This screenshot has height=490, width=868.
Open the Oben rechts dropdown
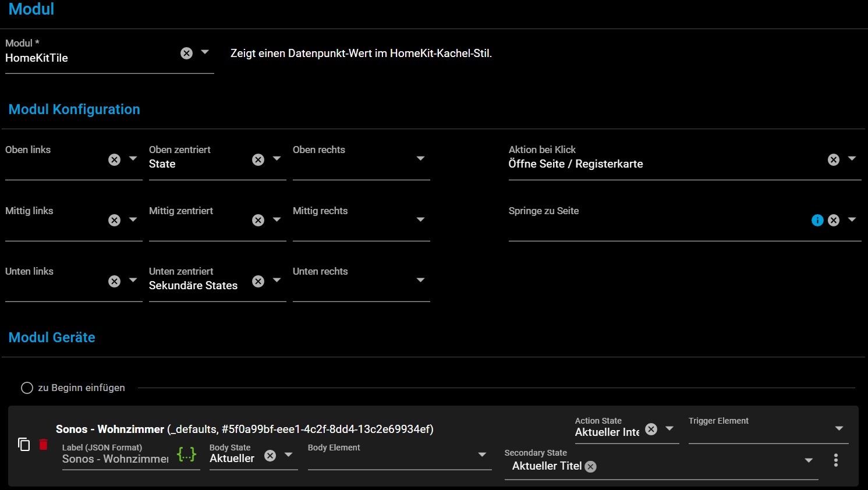tap(420, 159)
